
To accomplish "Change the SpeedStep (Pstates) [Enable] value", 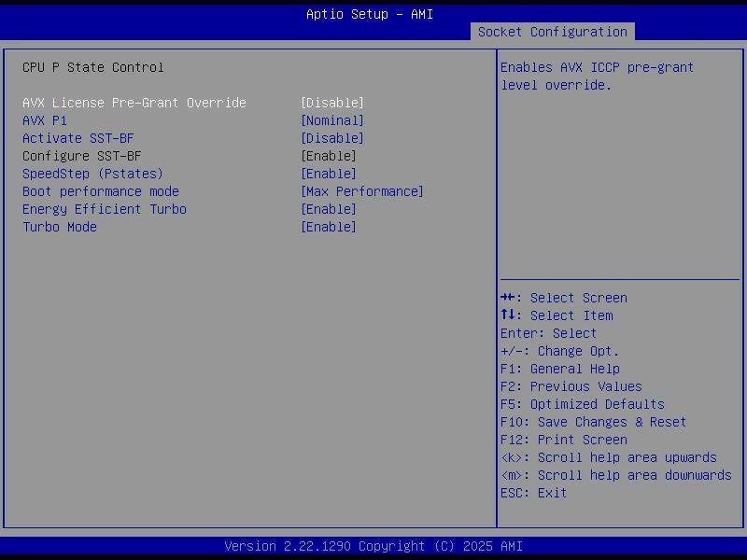I will coord(329,174).
